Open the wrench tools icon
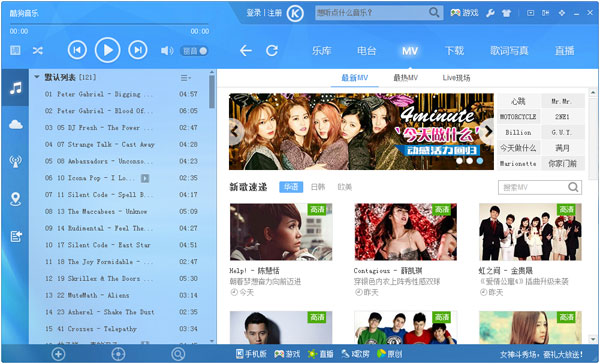 (490, 13)
